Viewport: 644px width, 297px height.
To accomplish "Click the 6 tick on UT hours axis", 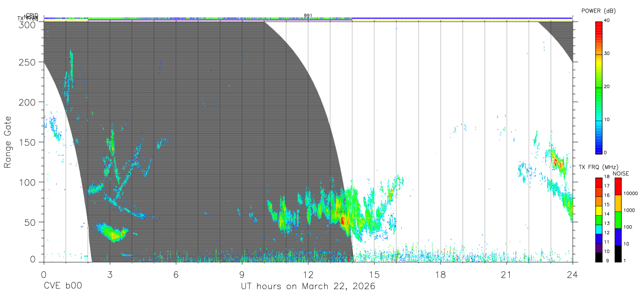I will 176,274.
